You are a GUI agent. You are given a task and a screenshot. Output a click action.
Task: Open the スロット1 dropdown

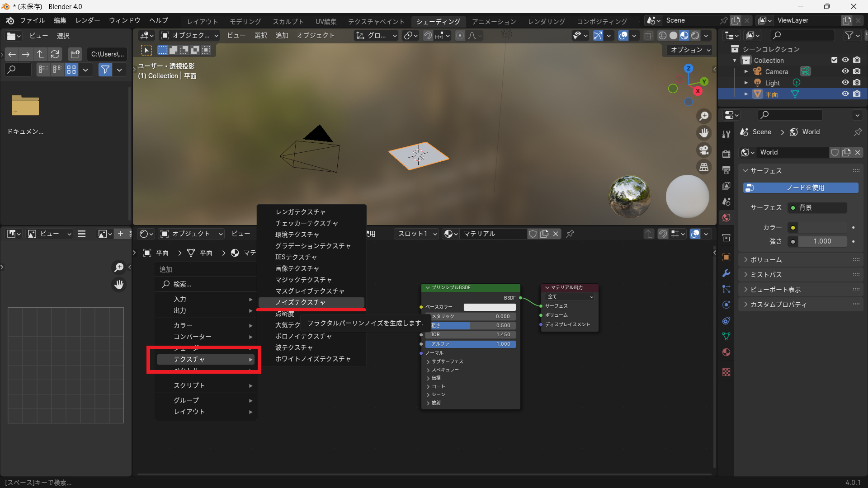(417, 234)
